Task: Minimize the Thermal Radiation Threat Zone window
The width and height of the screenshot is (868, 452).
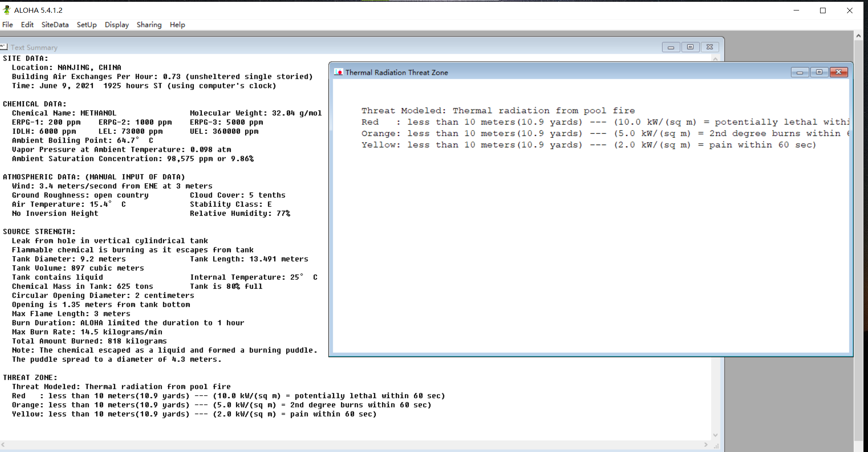Action: click(800, 72)
